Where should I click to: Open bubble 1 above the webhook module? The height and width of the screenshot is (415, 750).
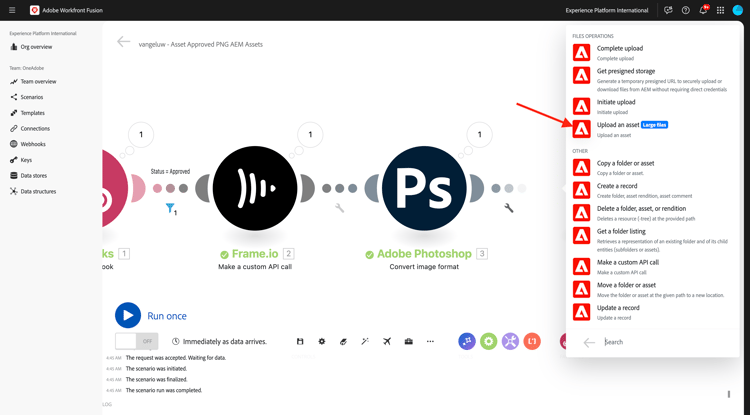[141, 135]
